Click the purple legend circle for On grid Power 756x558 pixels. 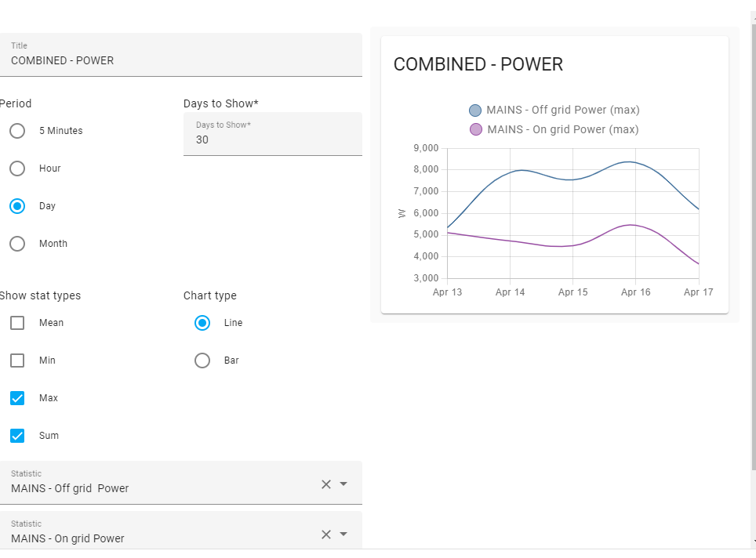(x=475, y=129)
